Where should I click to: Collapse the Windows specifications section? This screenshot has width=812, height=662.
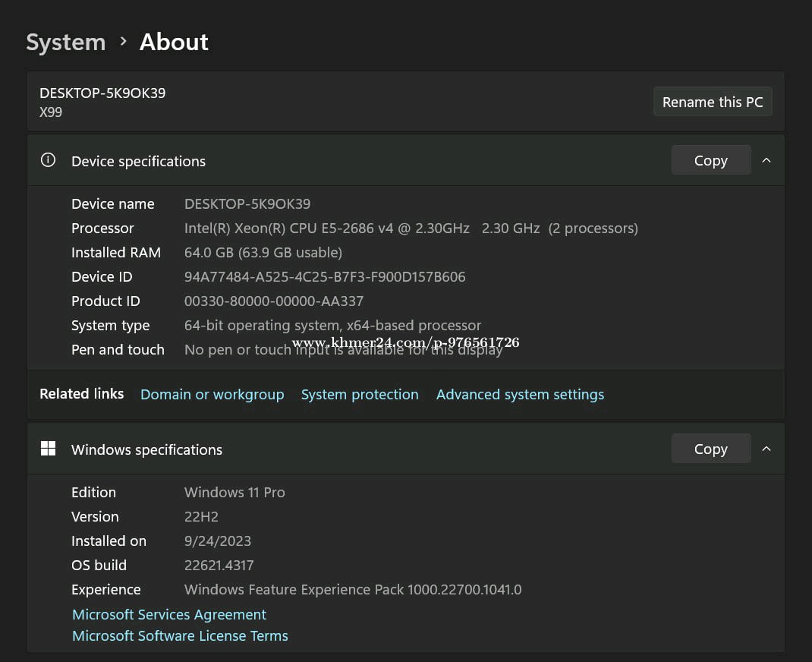tap(766, 449)
